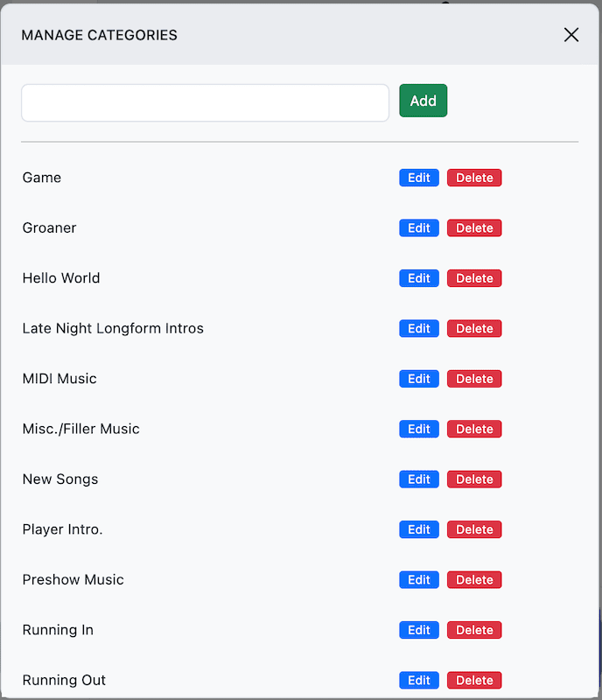This screenshot has width=602, height=700.
Task: Delete the Game category
Action: tap(474, 178)
